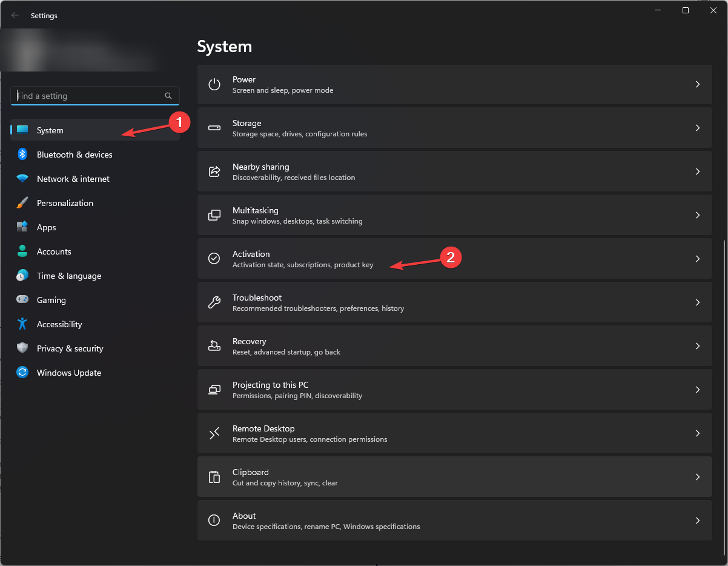Expand the Storage settings chevron

coord(698,128)
